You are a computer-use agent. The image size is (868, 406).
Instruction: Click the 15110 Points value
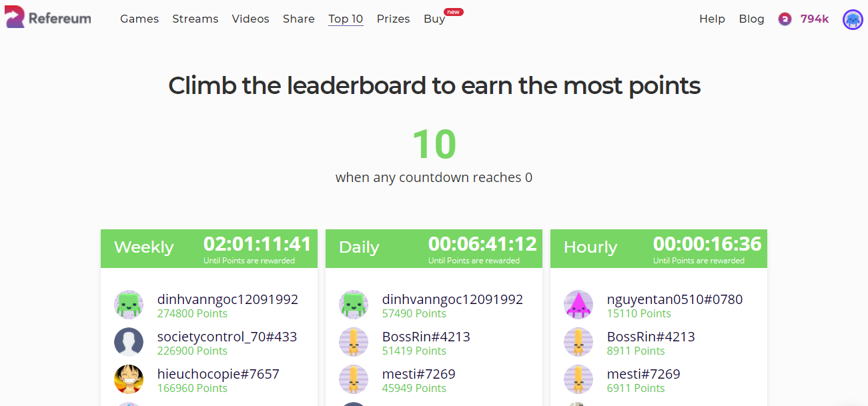(639, 313)
